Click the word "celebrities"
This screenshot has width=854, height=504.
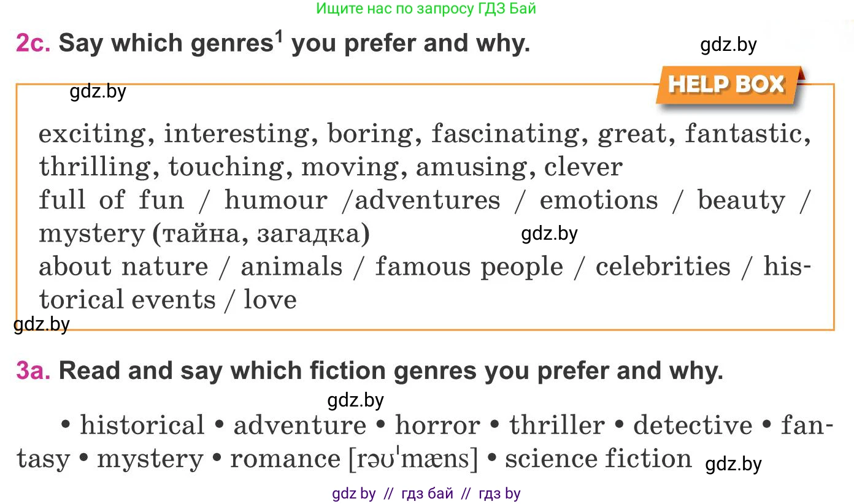(663, 267)
